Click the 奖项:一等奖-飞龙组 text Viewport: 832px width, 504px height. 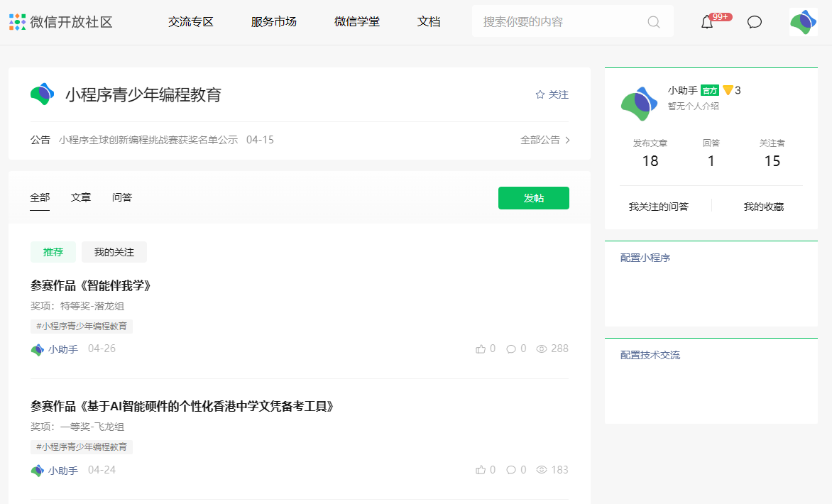pos(77,427)
